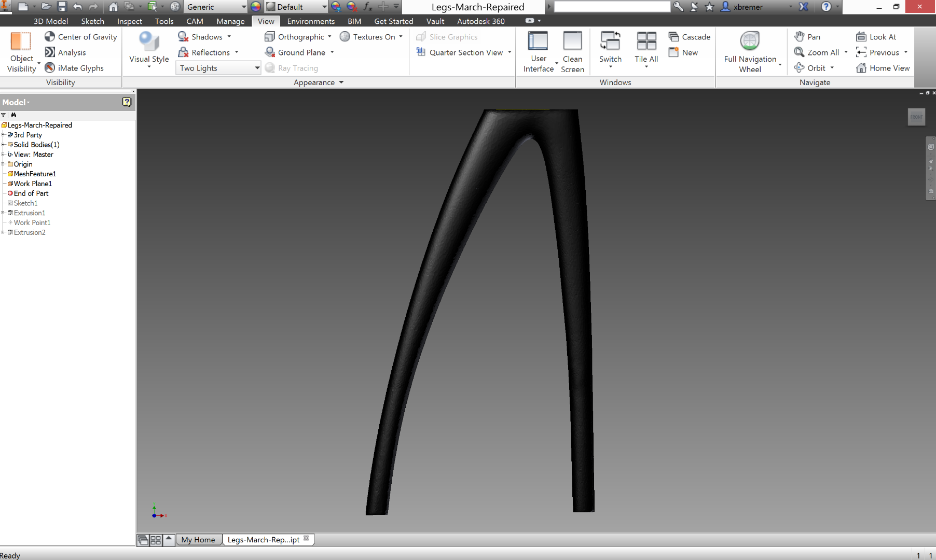Open Object Visibility options
The height and width of the screenshot is (560, 936).
pos(21,52)
